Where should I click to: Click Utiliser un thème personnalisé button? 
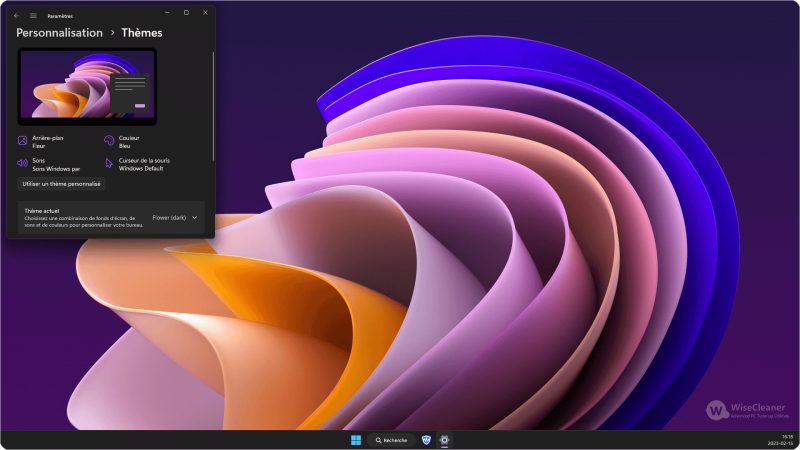62,184
